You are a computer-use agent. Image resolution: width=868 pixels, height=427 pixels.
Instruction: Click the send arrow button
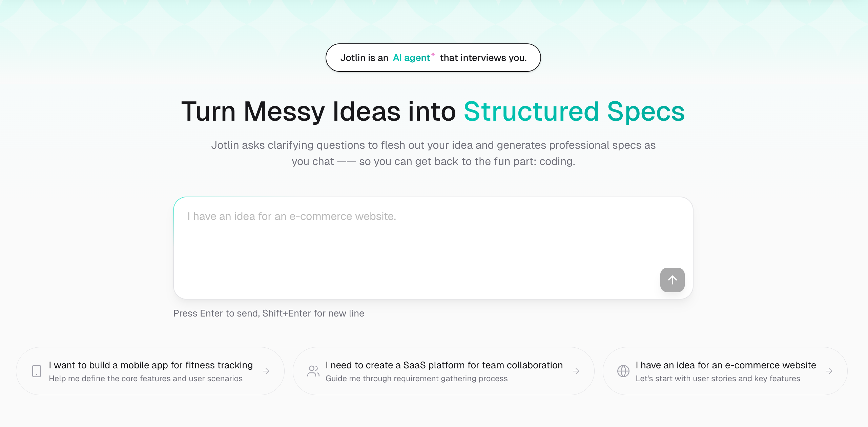(672, 280)
